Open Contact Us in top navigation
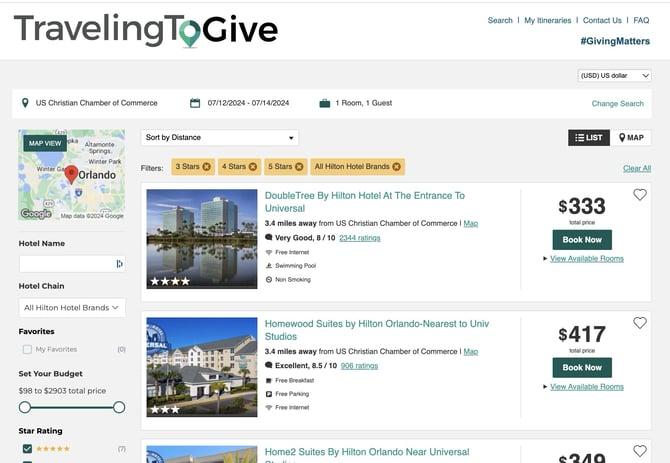The image size is (670, 463). click(x=602, y=21)
